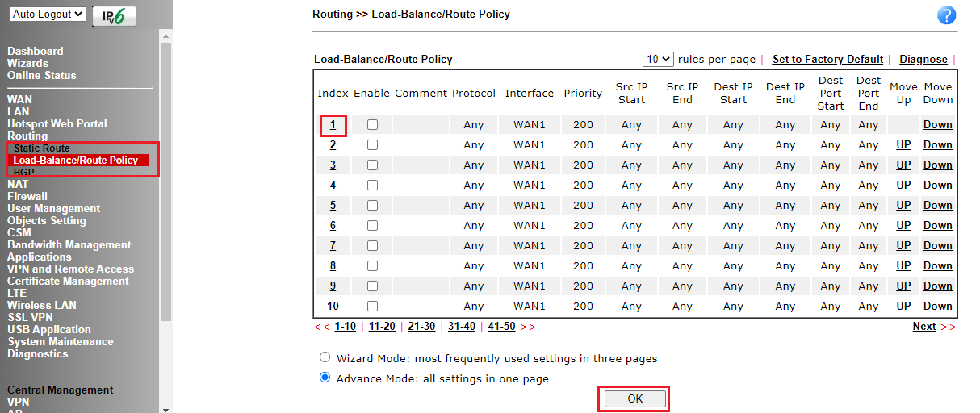Click the IPv6 icon button

pos(114,16)
